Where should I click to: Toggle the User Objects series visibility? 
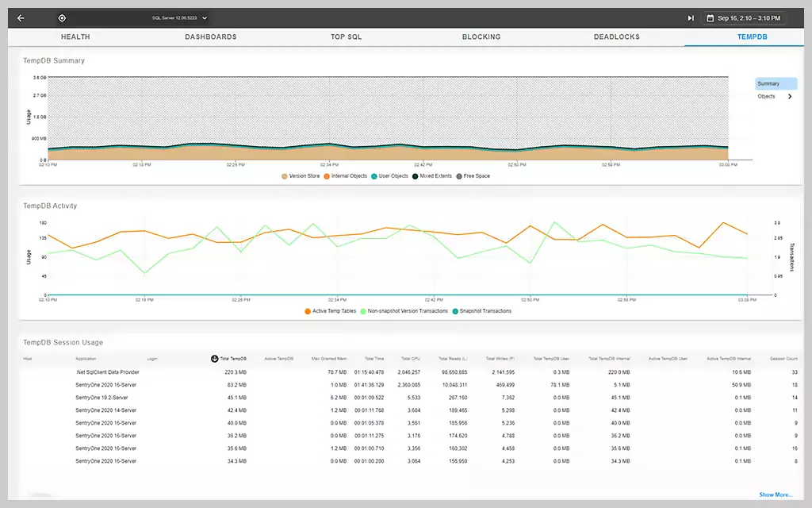pos(373,176)
